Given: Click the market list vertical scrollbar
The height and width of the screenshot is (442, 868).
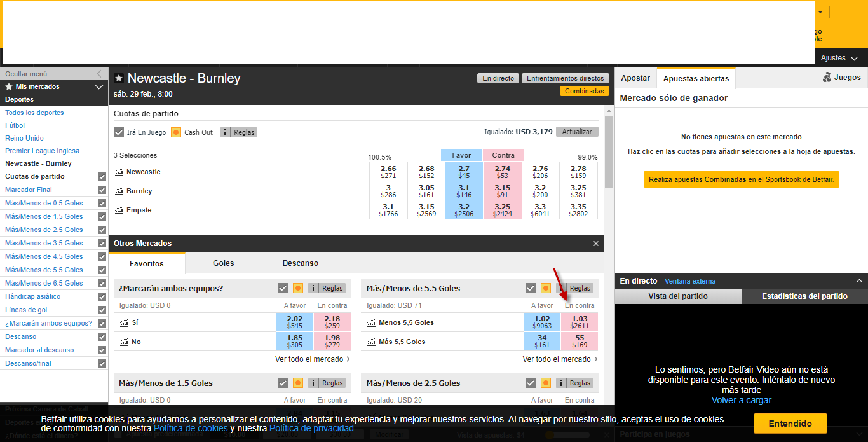Looking at the screenshot, I should point(609,152).
